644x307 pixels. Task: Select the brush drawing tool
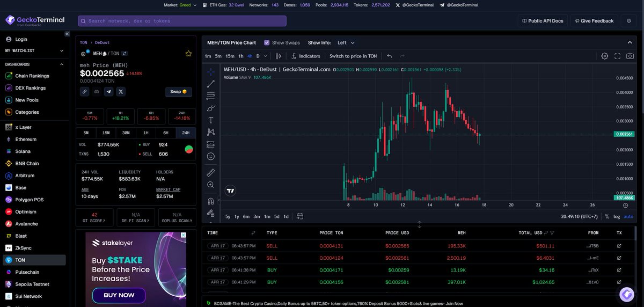coord(210,108)
